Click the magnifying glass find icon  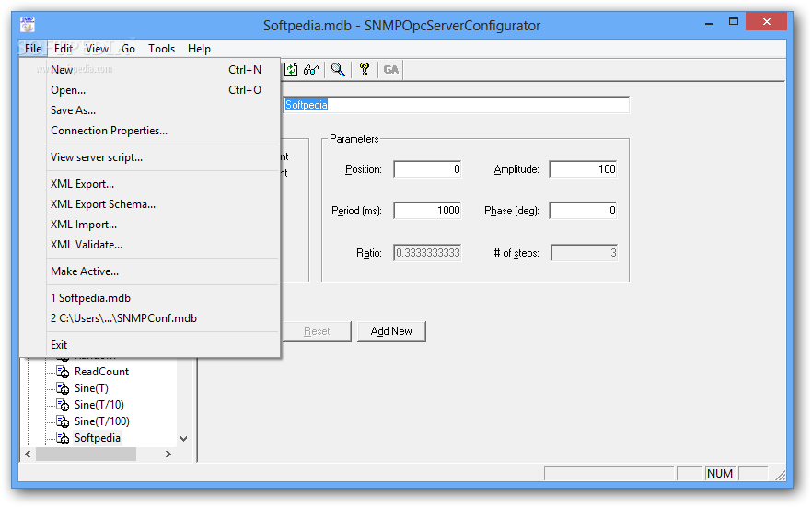tap(338, 69)
